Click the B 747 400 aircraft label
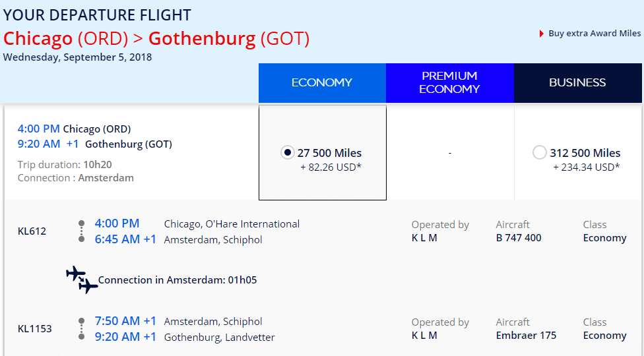Screen dimensions: 644x356 519,238
